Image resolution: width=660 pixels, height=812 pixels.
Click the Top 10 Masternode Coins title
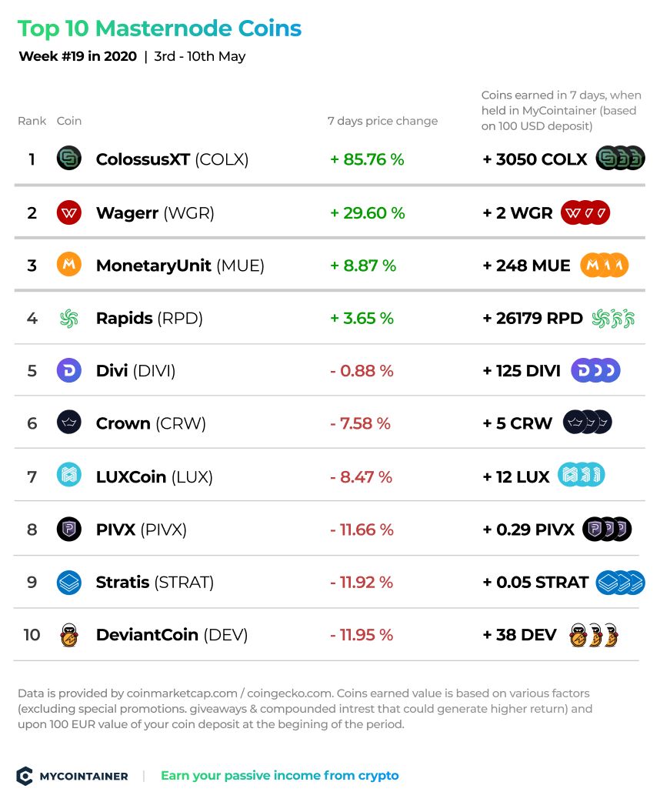coord(159,28)
